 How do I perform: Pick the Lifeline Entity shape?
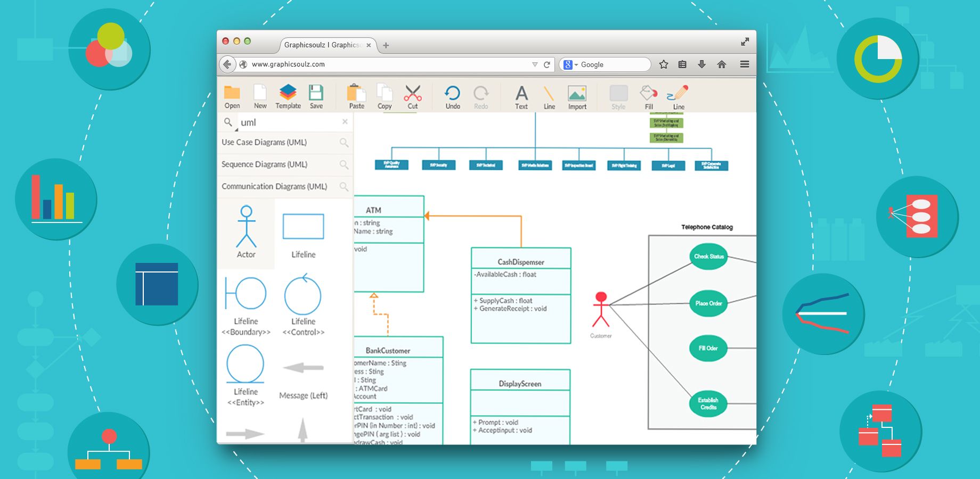coord(246,364)
